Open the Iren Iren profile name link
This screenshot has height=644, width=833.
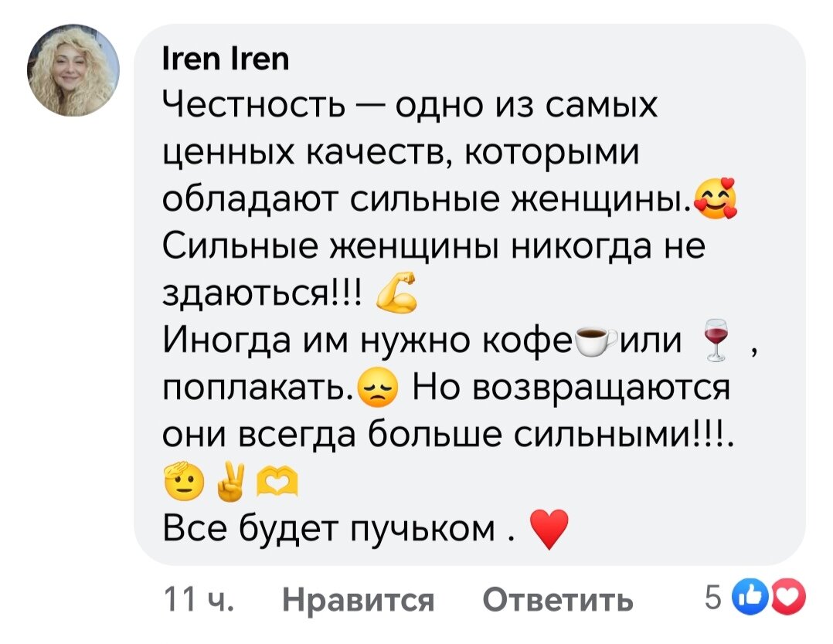(x=226, y=59)
